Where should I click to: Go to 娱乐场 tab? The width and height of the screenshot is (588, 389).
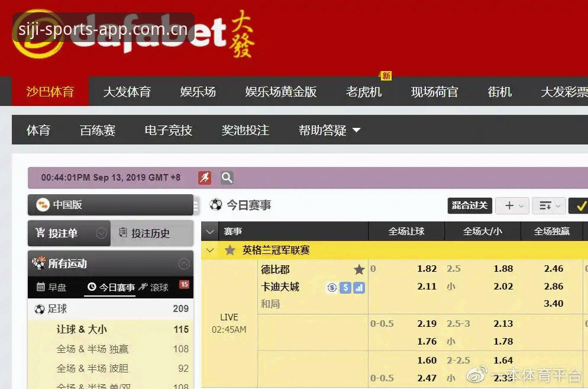(x=198, y=92)
